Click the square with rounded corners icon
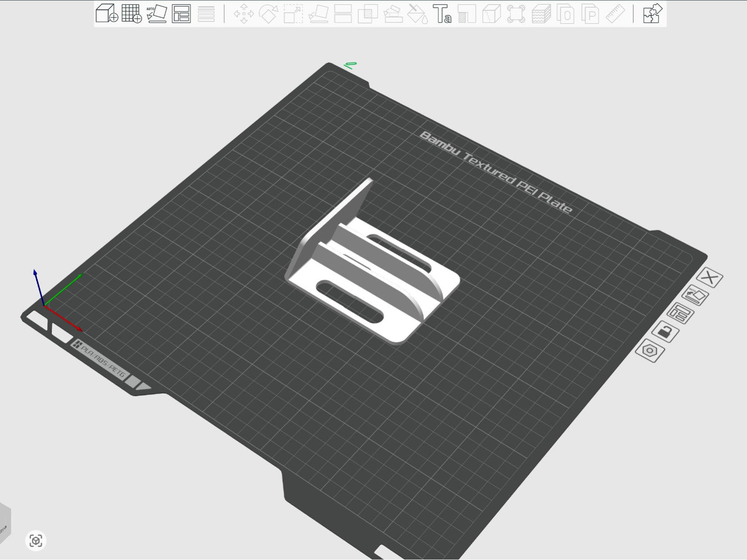Image resolution: width=747 pixels, height=560 pixels. 516,13
